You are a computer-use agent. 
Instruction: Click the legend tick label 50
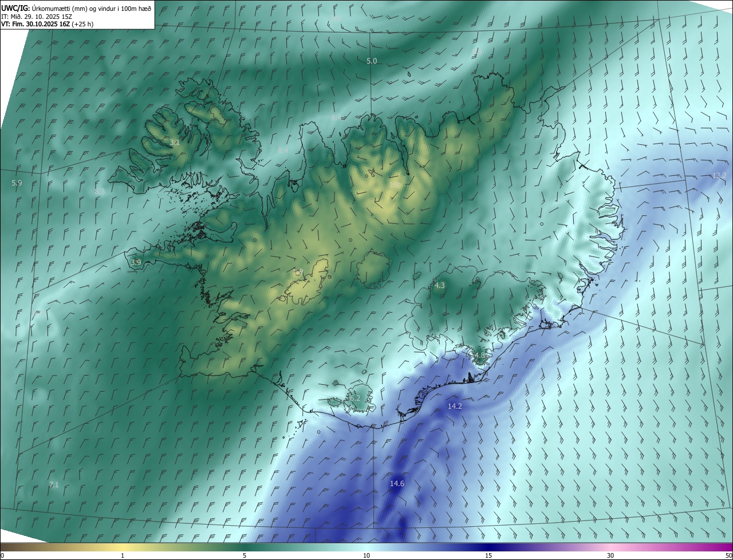[728, 555]
